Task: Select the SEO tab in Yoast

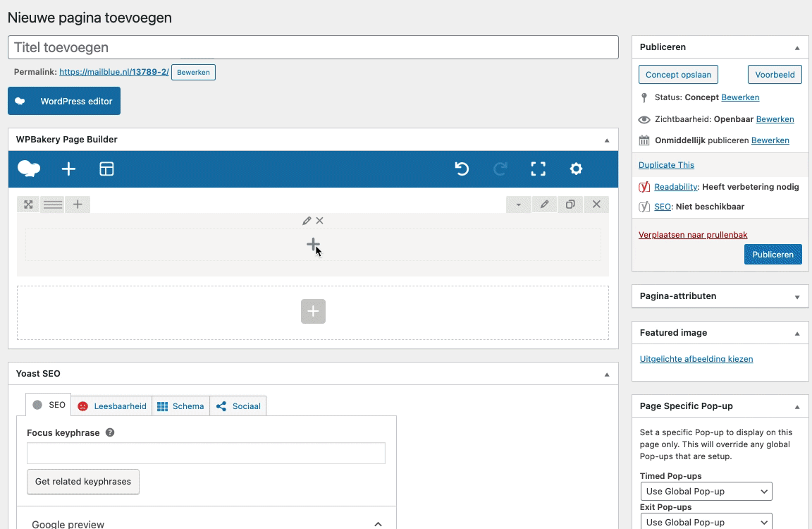Action: pos(49,405)
